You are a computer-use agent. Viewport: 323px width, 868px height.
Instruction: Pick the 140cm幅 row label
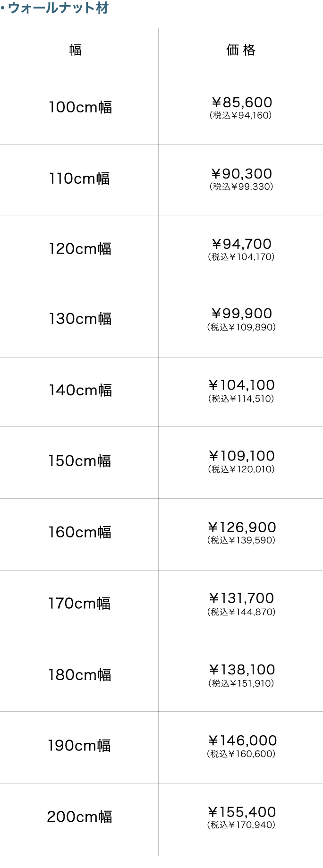tap(80, 390)
